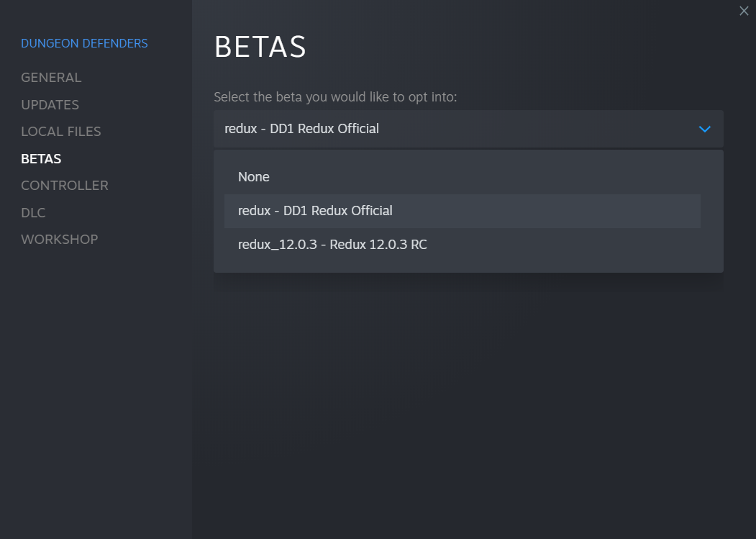This screenshot has height=539, width=756.
Task: Go to the UPDATES section
Action: click(50, 105)
